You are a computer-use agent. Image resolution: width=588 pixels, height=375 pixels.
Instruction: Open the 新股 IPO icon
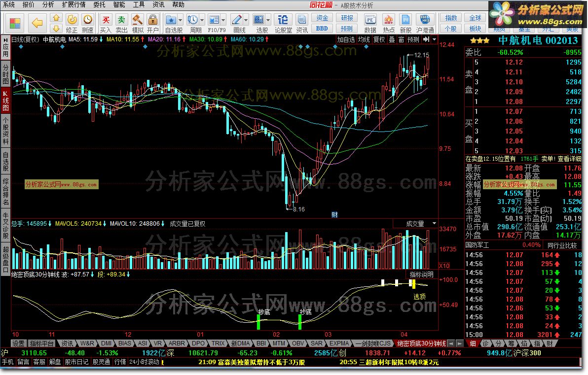(405, 24)
